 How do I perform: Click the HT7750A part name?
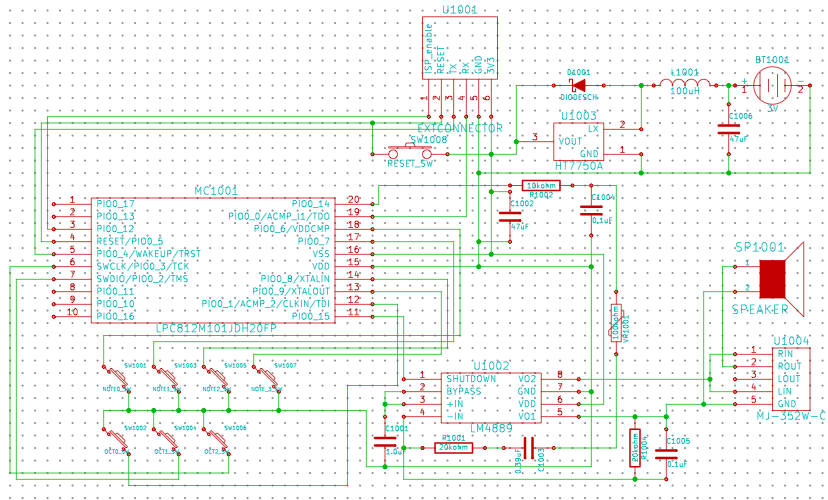tap(579, 166)
